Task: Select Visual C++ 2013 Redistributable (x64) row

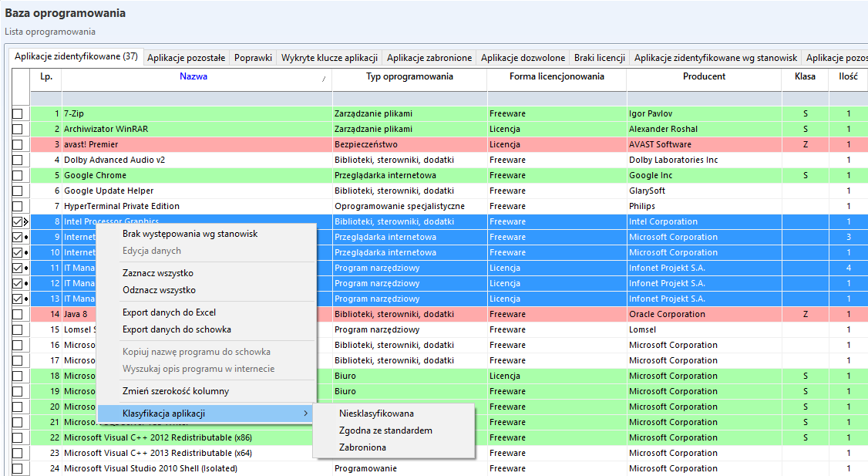Action: click(158, 454)
